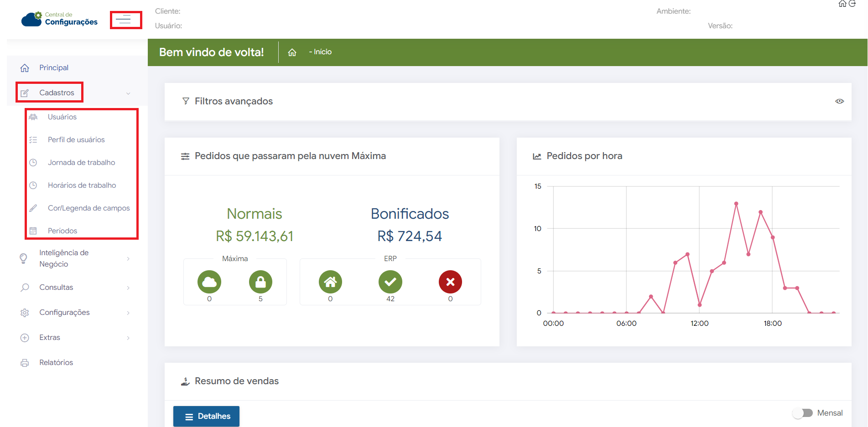Click the hamburger menu collapse icon

[124, 20]
